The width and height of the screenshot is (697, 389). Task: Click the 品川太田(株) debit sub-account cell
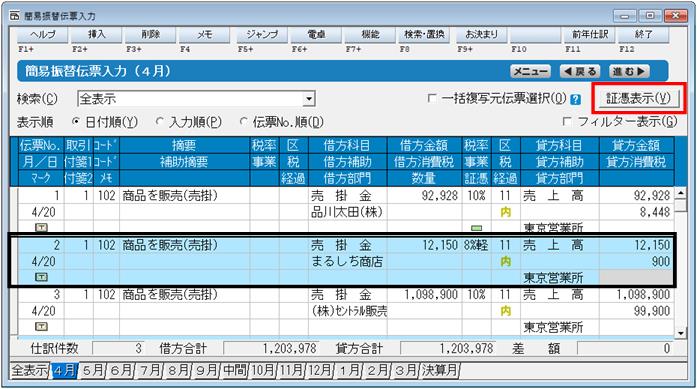(348, 212)
